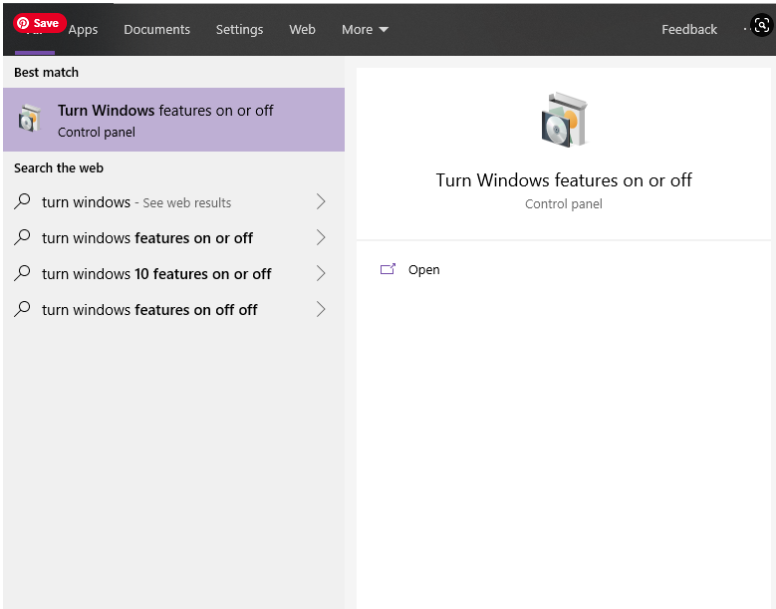The image size is (776, 609).
Task: Switch to the Documents tab
Action: point(156,30)
